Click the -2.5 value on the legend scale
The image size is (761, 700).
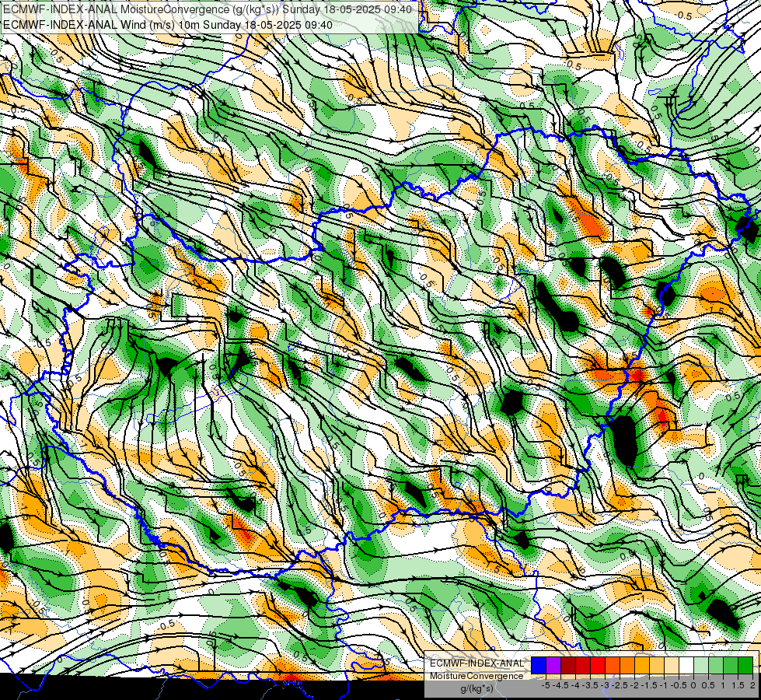pyautogui.click(x=620, y=685)
